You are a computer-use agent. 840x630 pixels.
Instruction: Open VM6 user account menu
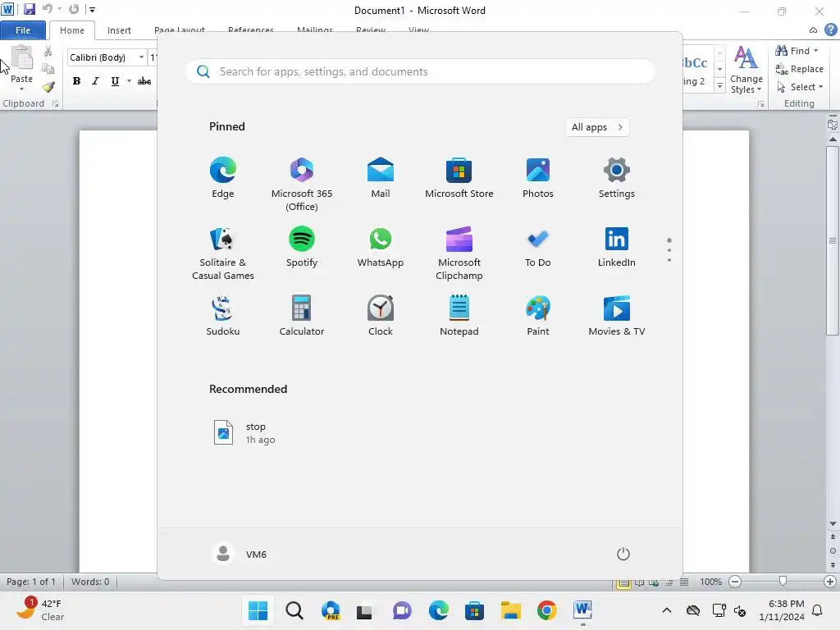click(240, 554)
